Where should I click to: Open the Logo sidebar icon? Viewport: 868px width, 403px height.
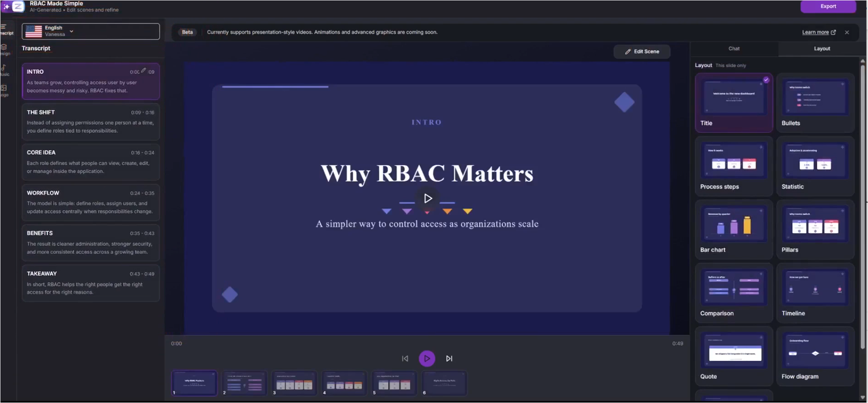point(4,91)
